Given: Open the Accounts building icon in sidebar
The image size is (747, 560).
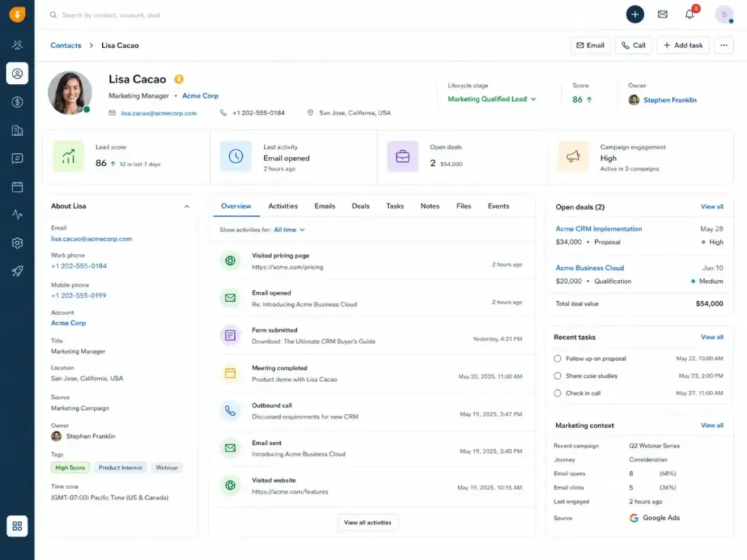Looking at the screenshot, I should (x=18, y=130).
